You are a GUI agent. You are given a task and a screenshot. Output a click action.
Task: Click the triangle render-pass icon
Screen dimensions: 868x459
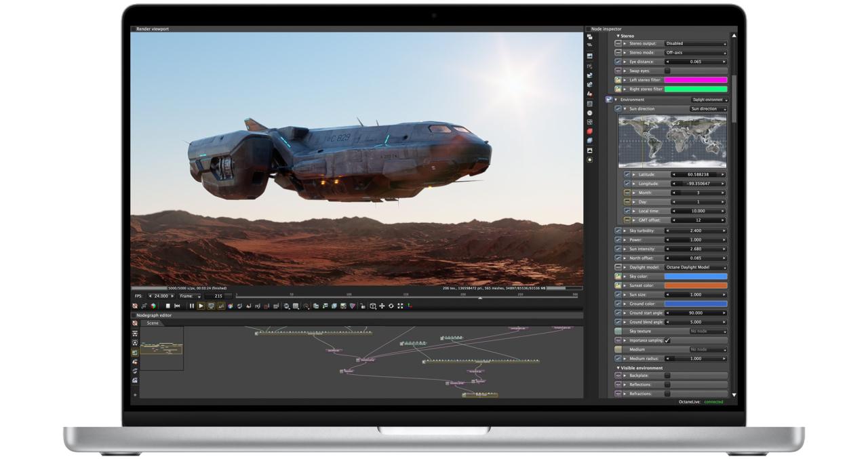353,306
